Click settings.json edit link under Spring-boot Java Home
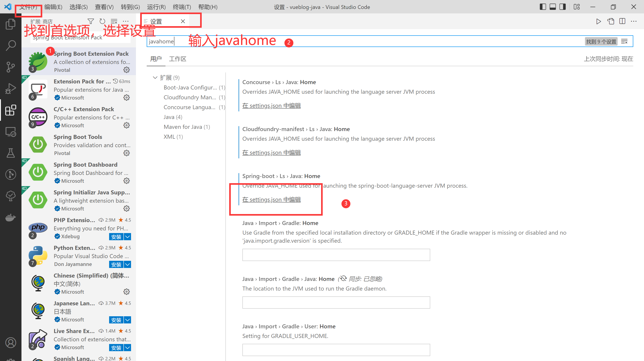 (271, 200)
